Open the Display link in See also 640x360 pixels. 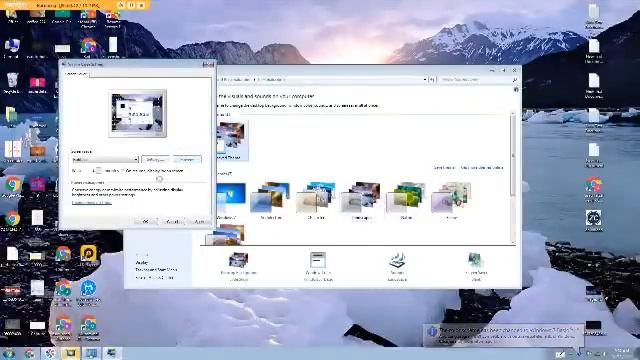pos(142,263)
